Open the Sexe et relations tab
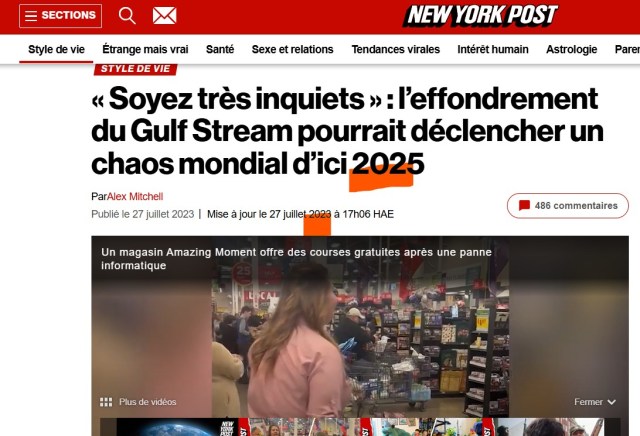640x436 pixels. (293, 49)
